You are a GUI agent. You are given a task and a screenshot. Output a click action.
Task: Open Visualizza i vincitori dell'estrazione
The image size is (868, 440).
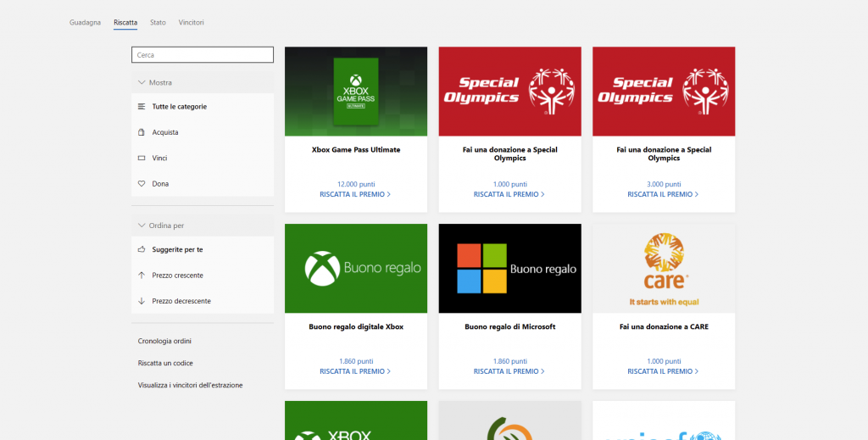click(x=191, y=385)
